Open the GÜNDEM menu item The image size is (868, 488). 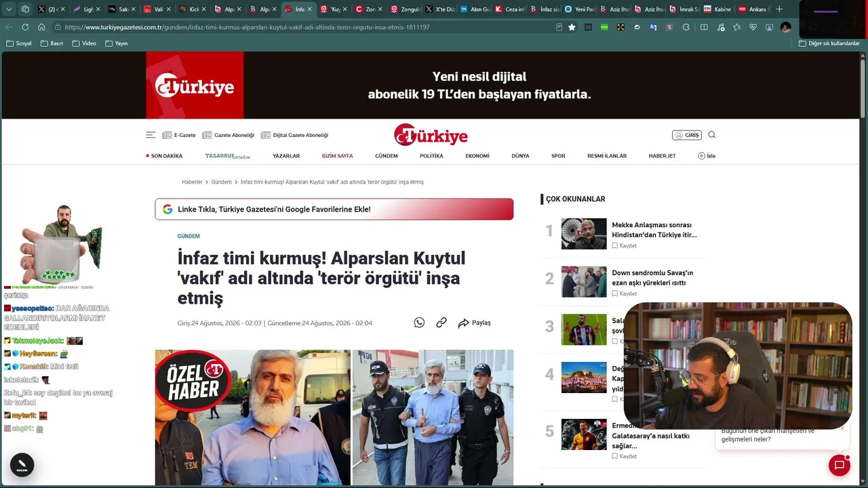(387, 156)
